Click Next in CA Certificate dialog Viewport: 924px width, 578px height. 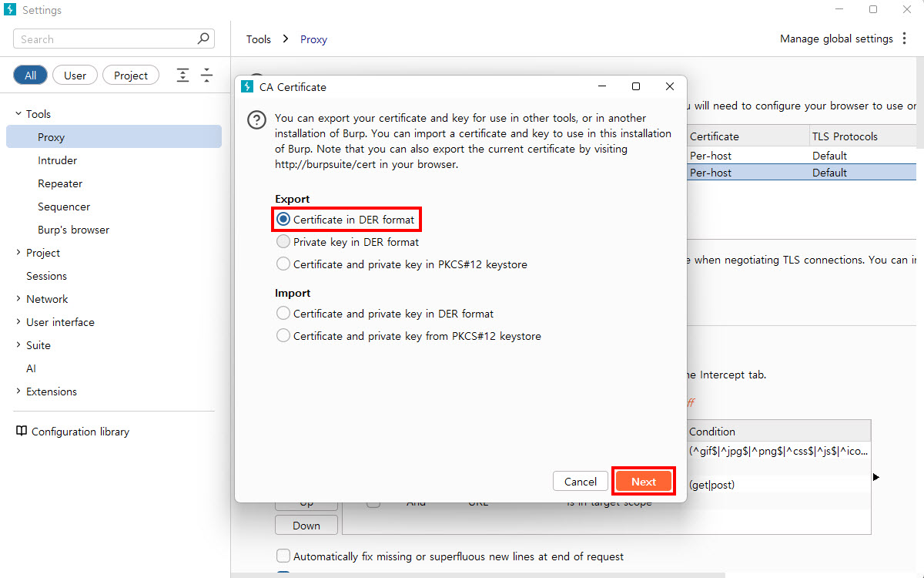[644, 482]
